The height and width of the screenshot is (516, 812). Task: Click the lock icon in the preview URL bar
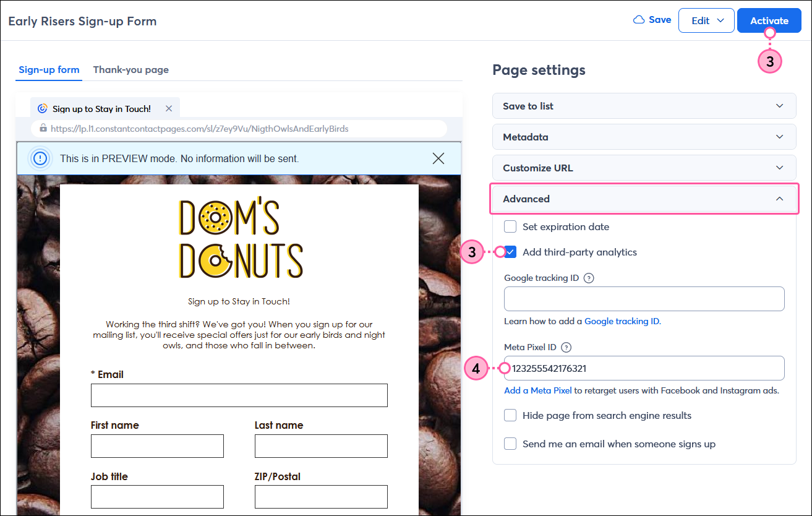[43, 129]
